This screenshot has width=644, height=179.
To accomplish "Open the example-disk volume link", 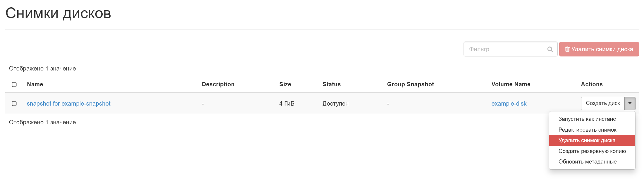I will [509, 104].
